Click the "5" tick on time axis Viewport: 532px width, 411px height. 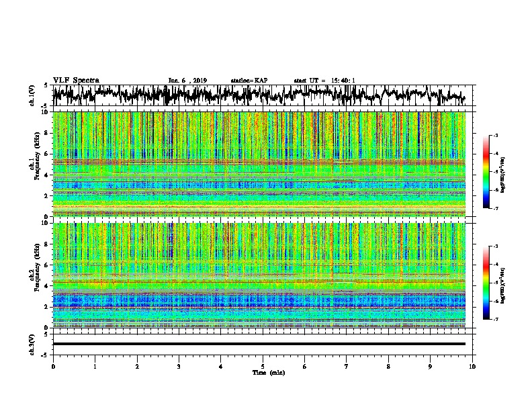pyautogui.click(x=263, y=367)
